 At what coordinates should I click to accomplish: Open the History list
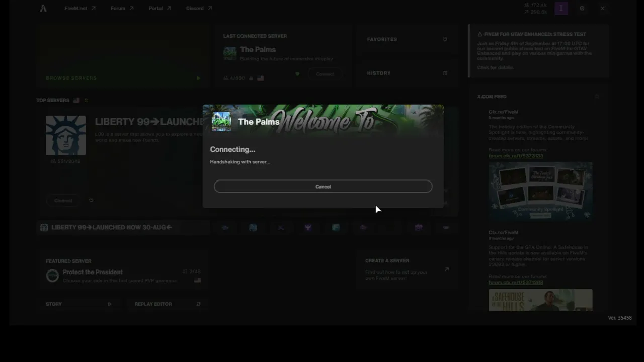pos(407,73)
